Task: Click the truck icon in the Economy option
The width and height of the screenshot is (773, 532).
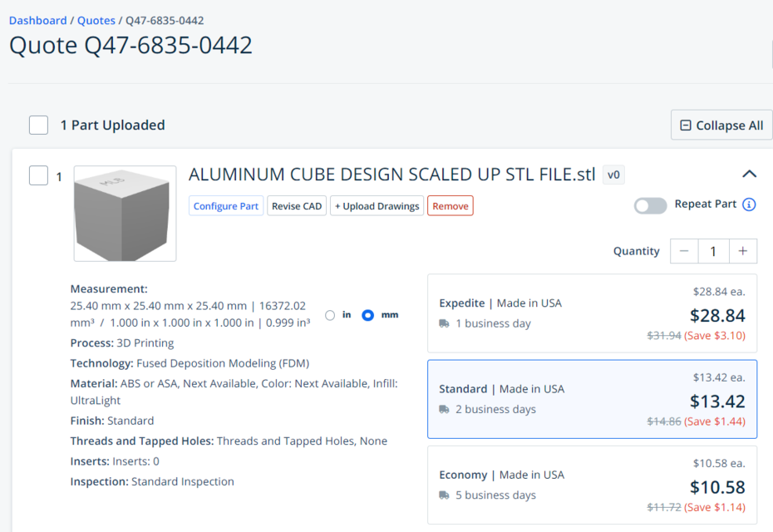Action: 444,495
